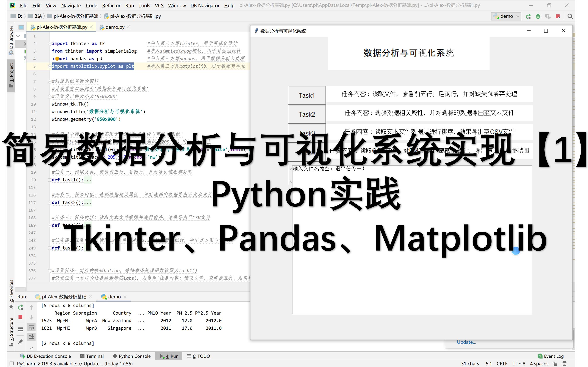The height and width of the screenshot is (367, 588).
Task: Toggle scroll to end of console output
Action: (x=31, y=337)
